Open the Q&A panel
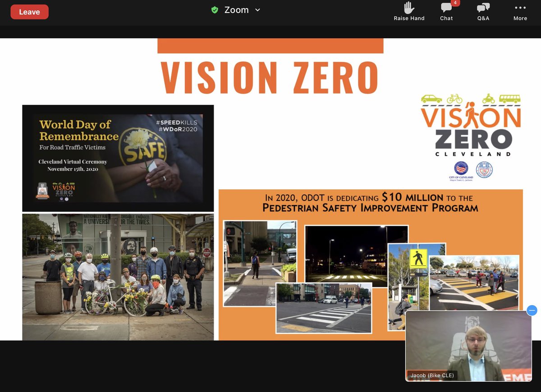541x392 pixels. [x=483, y=12]
